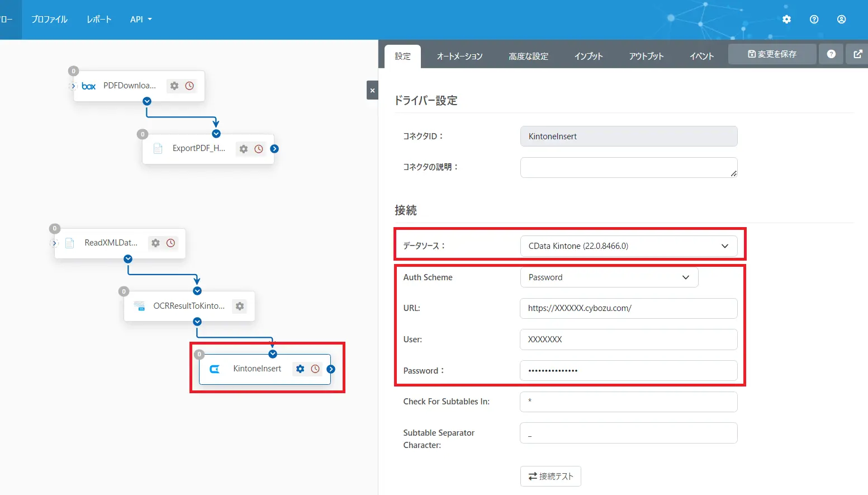Click the コネクタの説明 text area
The height and width of the screenshot is (495, 868).
coord(629,167)
